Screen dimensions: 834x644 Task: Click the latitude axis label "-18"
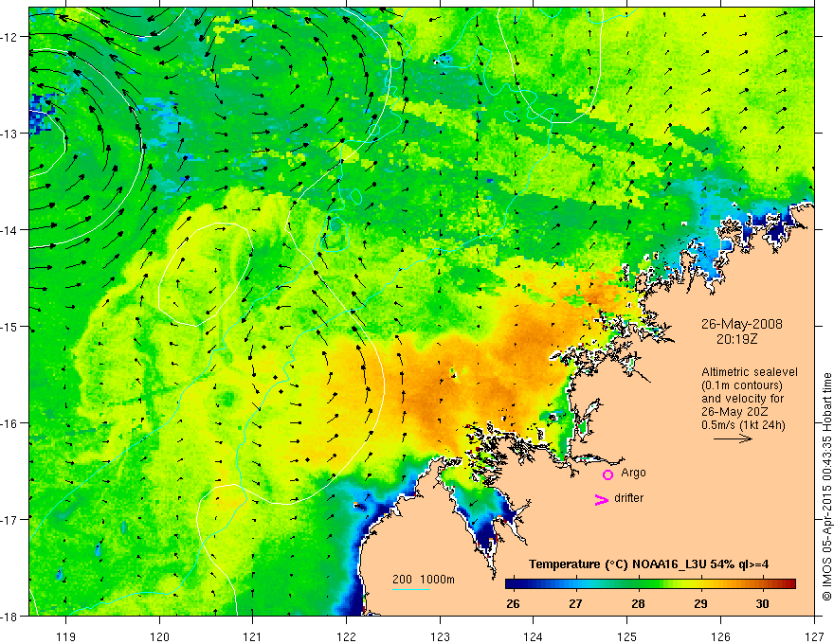tap(10, 617)
